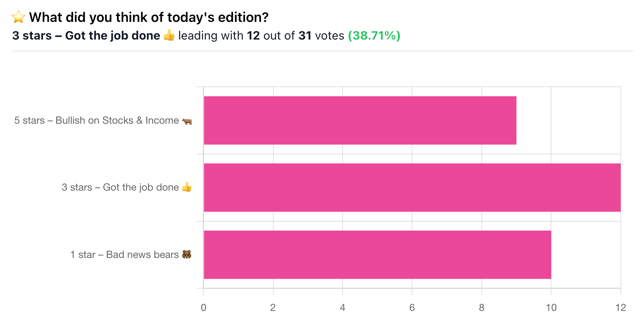The image size is (644, 324).
Task: Click the star emoji beside the poll title
Action: coord(18,18)
